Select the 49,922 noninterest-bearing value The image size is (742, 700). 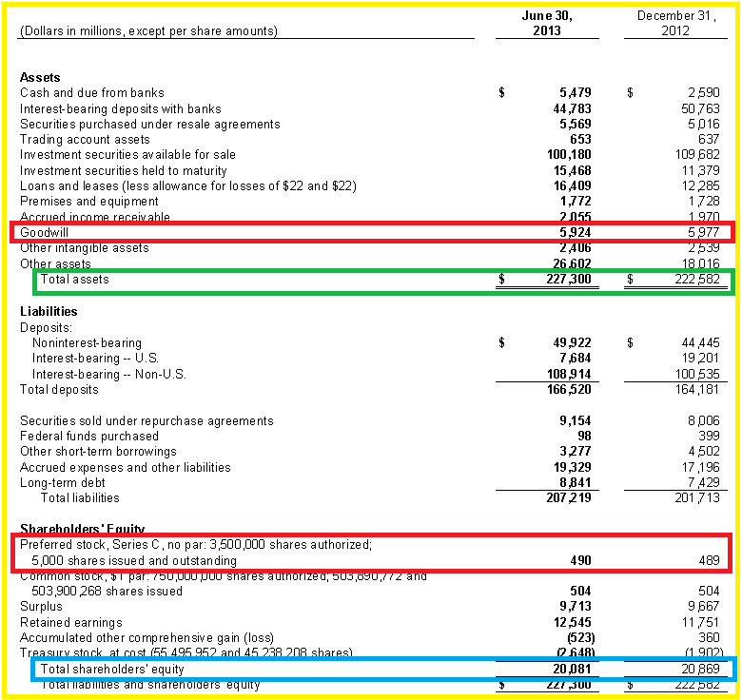click(572, 342)
